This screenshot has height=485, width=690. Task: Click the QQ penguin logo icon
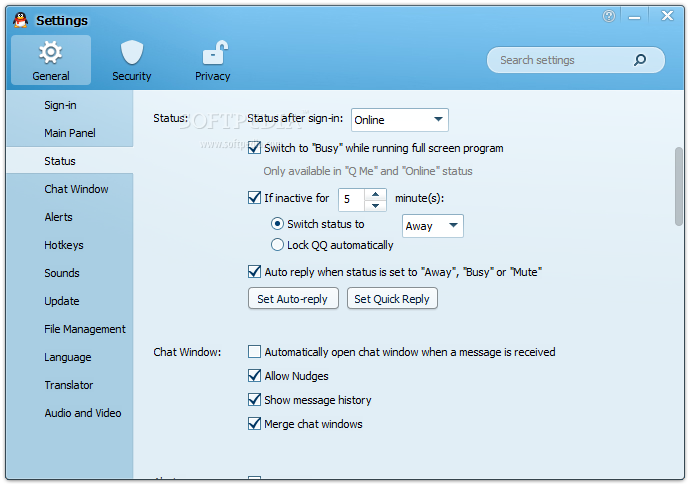click(20, 19)
